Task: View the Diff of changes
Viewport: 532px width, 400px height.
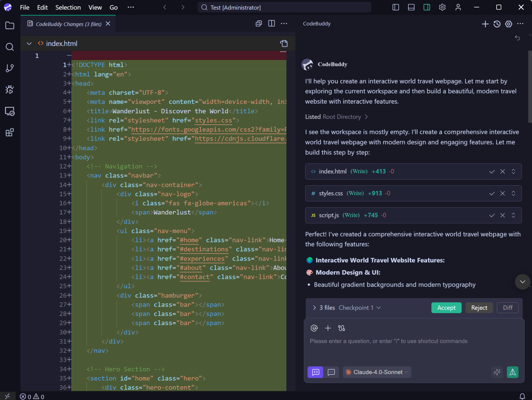Action: (x=507, y=308)
